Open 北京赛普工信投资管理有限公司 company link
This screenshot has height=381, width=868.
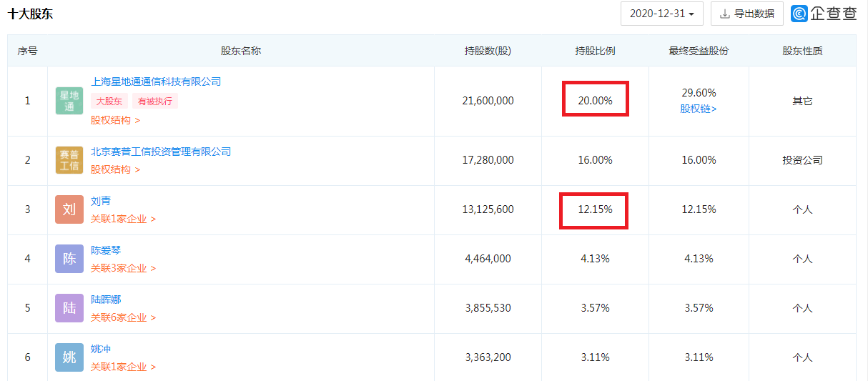(x=161, y=152)
